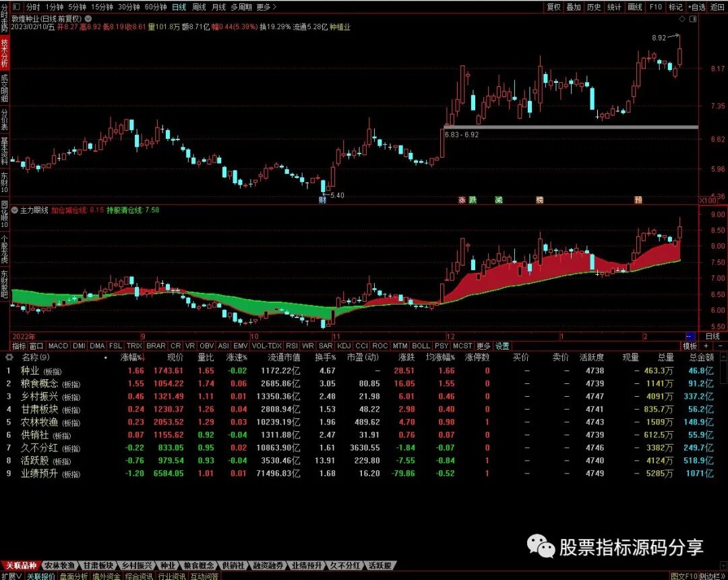
Task: Open stock name dropdown arrow next to 敦煌种业
Action: 88,19
